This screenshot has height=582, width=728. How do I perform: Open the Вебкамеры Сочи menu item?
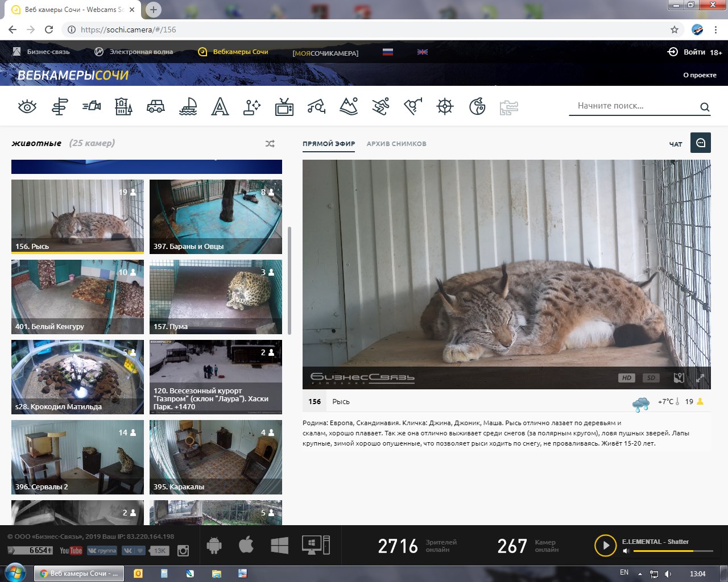(x=233, y=52)
